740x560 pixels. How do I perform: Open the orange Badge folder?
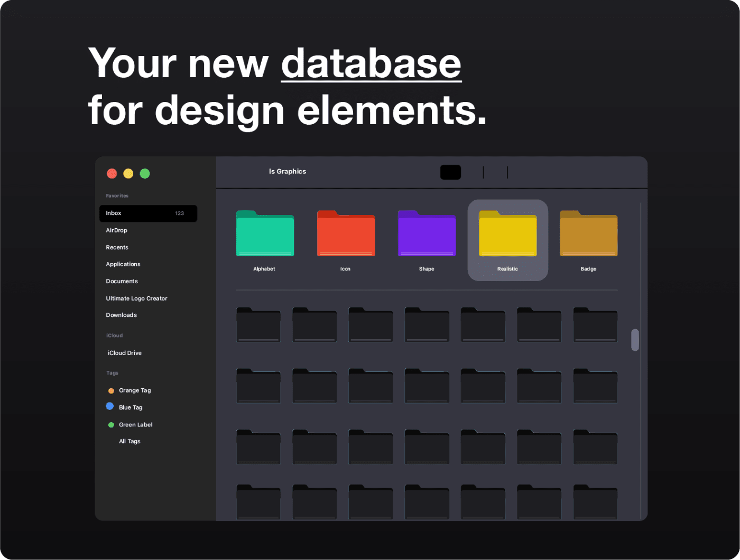click(588, 234)
